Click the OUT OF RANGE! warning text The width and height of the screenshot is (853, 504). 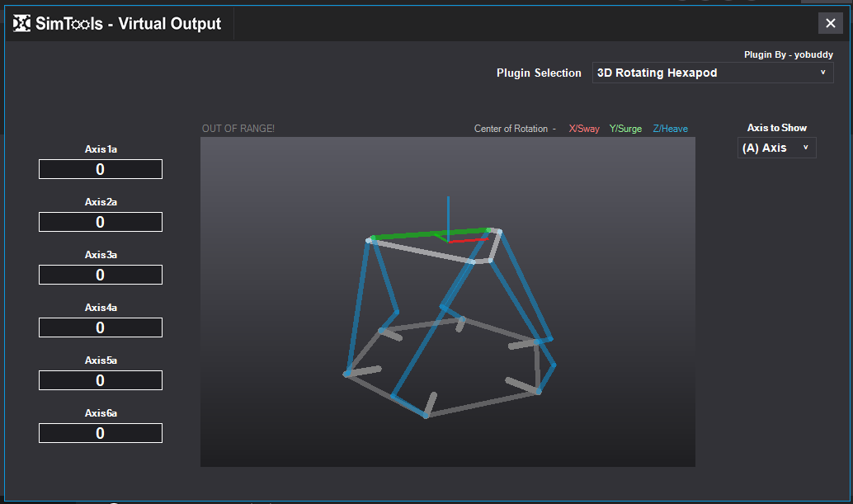[238, 129]
